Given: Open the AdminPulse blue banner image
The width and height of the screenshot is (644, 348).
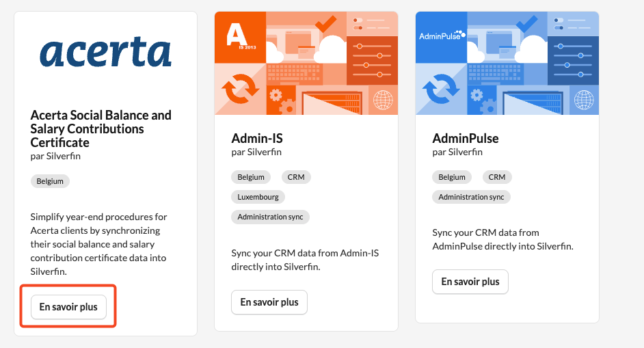Looking at the screenshot, I should point(507,64).
